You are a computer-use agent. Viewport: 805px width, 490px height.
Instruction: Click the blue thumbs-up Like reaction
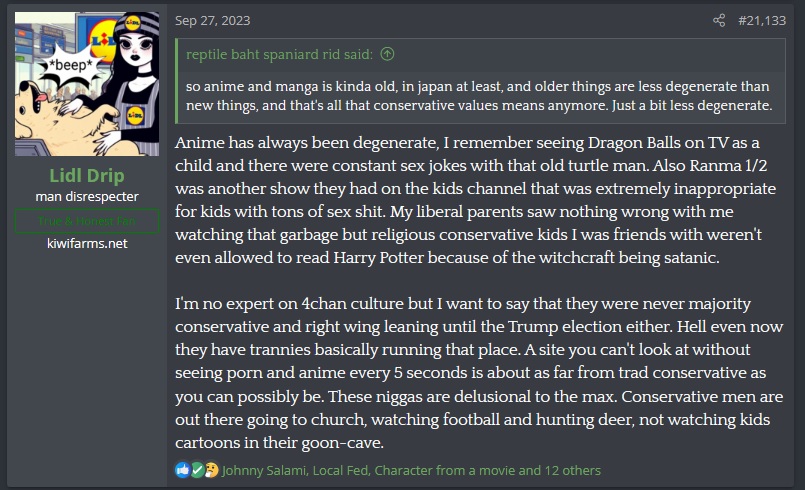[x=182, y=469]
